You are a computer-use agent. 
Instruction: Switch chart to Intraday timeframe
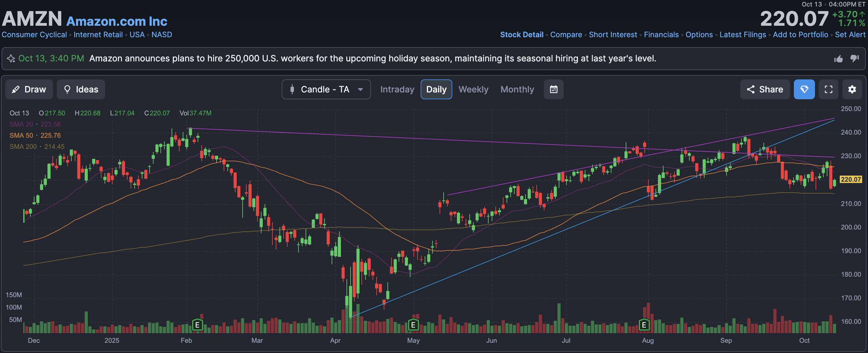[x=397, y=89]
